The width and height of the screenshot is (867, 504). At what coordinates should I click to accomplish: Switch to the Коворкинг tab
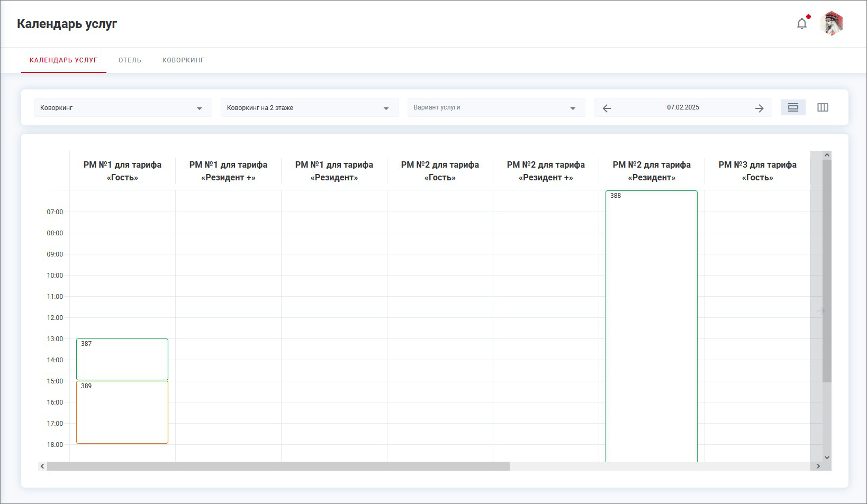click(x=183, y=60)
